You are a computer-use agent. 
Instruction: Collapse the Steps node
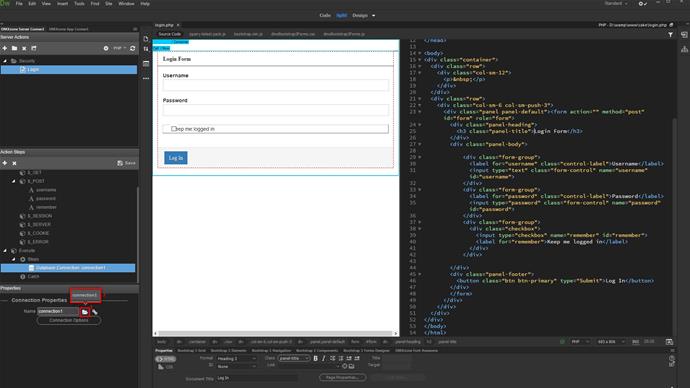(14, 259)
